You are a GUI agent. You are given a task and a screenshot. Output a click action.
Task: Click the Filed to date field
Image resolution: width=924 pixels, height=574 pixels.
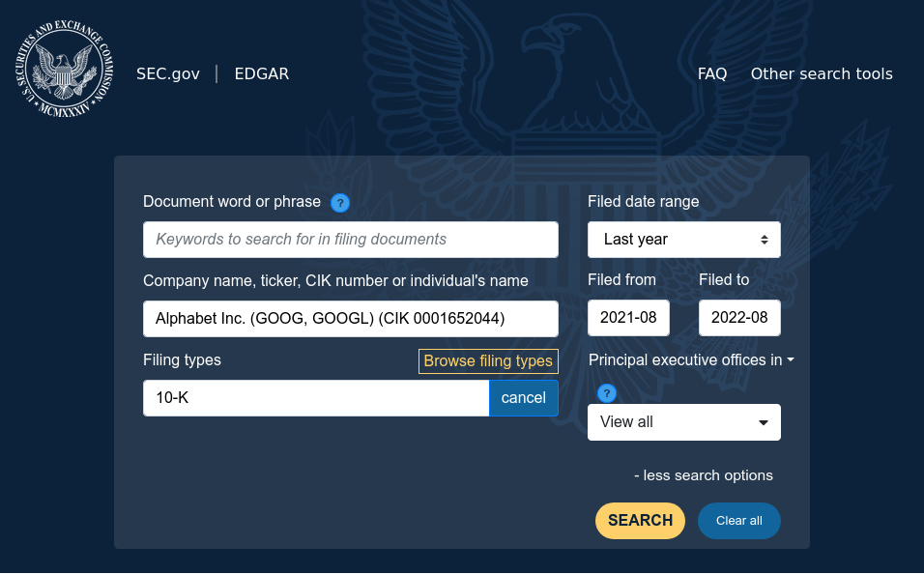click(739, 318)
